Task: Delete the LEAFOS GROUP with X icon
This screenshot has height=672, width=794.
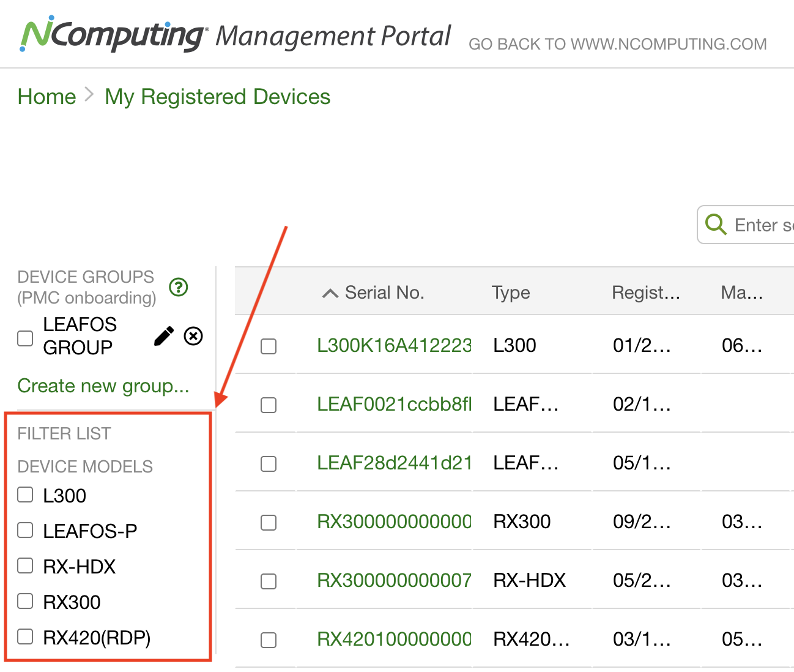Action: (193, 336)
